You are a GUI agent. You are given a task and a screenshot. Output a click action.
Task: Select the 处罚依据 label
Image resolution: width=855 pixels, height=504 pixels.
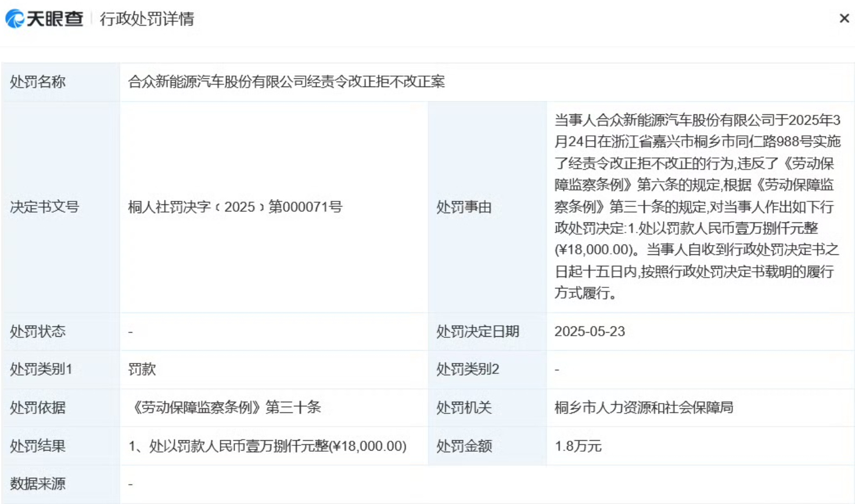click(38, 408)
